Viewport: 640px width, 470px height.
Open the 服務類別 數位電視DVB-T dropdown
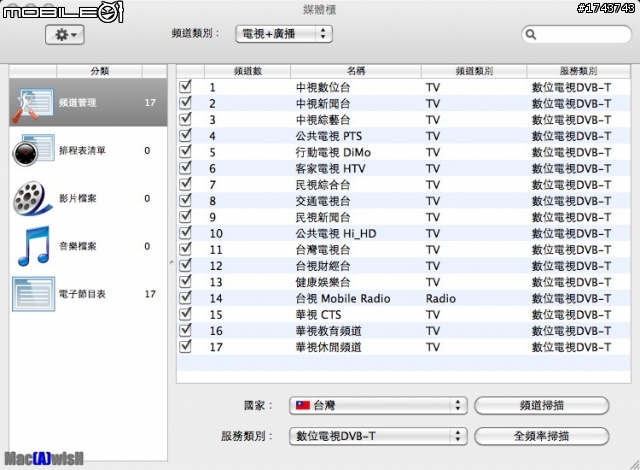(x=378, y=436)
